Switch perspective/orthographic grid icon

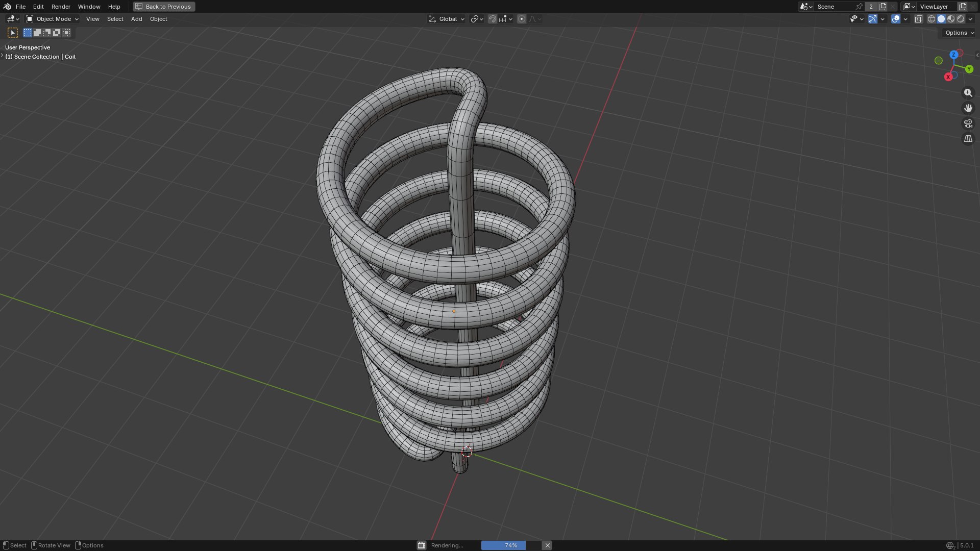[x=968, y=139]
